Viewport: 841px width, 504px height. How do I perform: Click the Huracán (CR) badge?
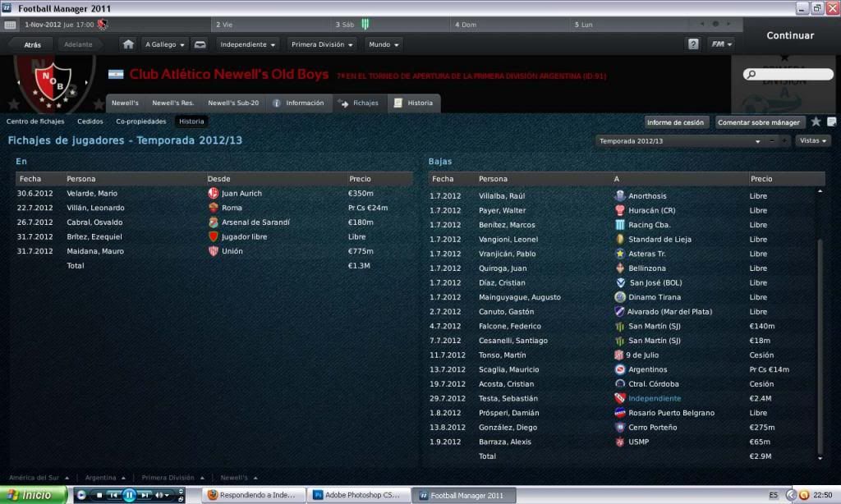619,211
